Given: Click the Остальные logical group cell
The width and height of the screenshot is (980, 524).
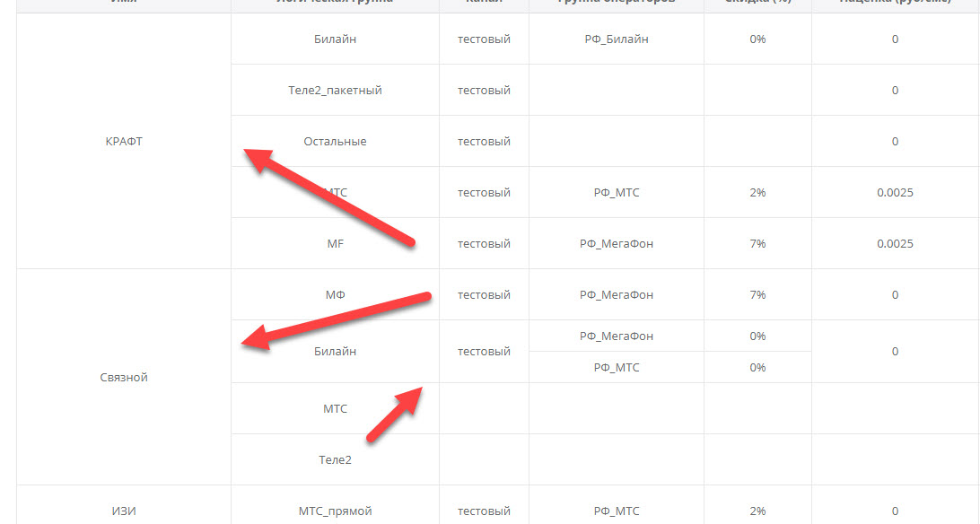Looking at the screenshot, I should (335, 141).
